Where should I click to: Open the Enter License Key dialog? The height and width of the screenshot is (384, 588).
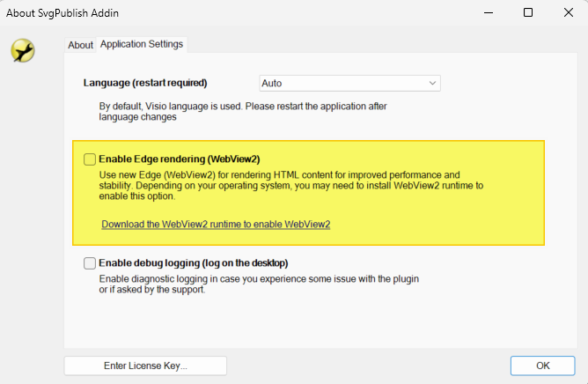pyautogui.click(x=145, y=366)
